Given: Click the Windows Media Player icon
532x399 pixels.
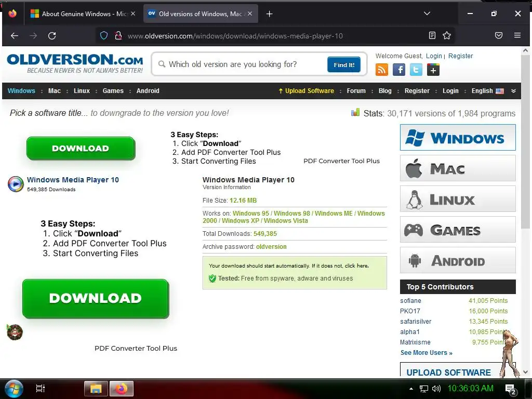Looking at the screenshot, I should (x=16, y=184).
